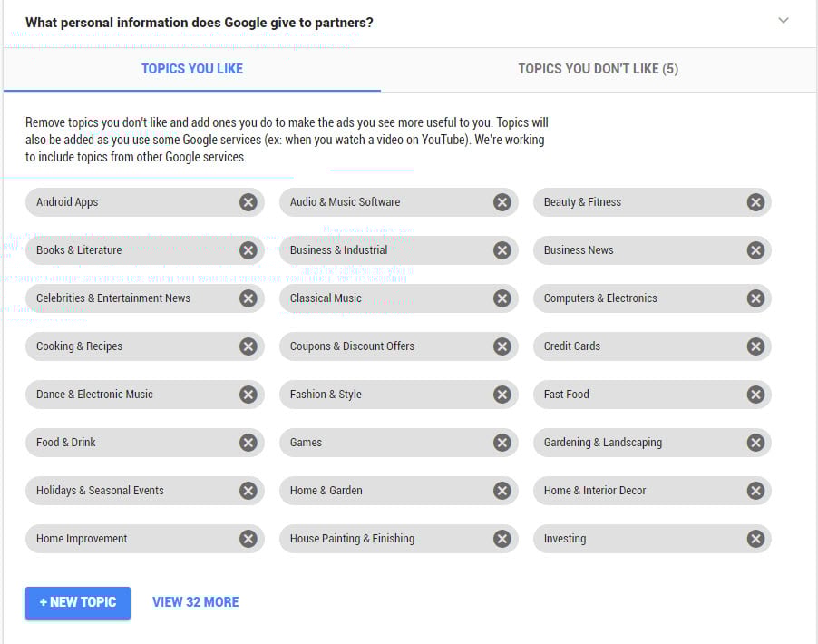
Task: Click the New Topic button
Action: coord(78,602)
